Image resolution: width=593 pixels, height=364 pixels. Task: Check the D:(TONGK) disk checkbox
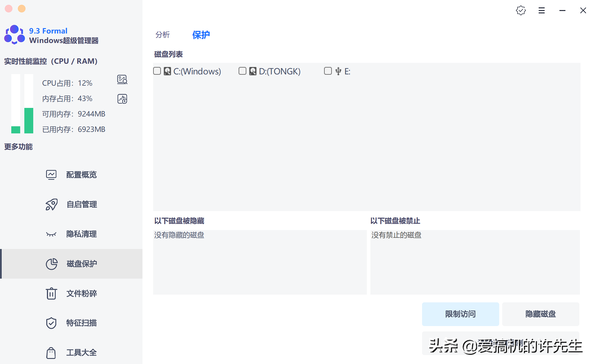pos(242,71)
